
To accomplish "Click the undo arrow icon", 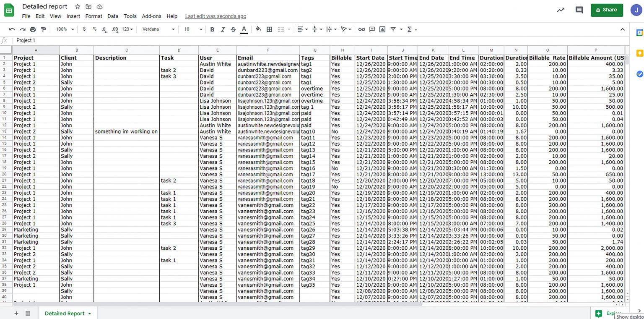I will coord(12,29).
